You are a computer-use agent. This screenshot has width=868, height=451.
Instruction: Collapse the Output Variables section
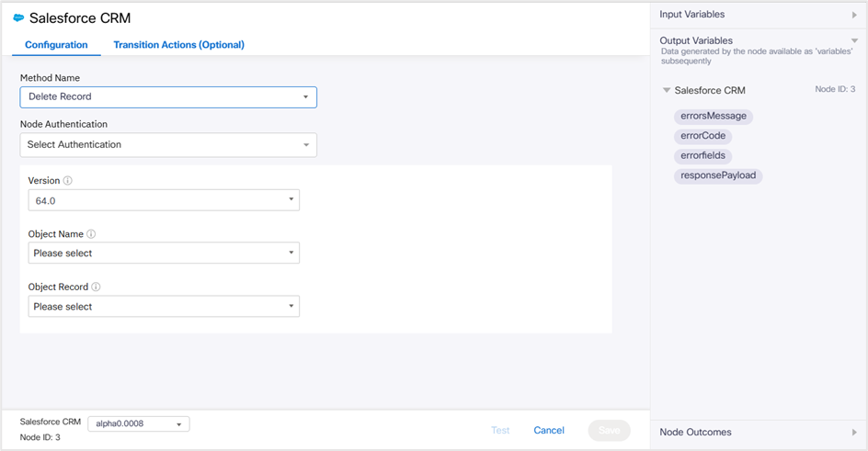coord(854,41)
